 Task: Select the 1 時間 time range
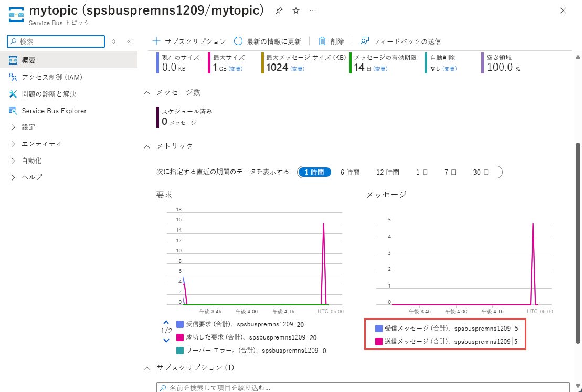tap(314, 172)
